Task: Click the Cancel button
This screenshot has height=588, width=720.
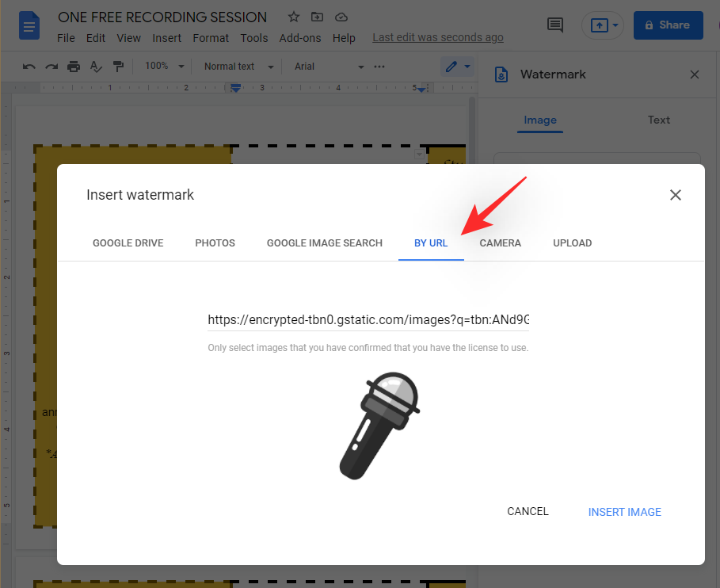Action: pos(528,512)
